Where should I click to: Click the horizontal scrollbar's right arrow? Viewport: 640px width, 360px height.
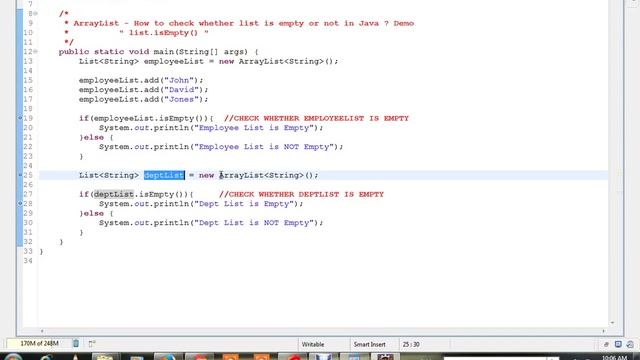(603, 331)
